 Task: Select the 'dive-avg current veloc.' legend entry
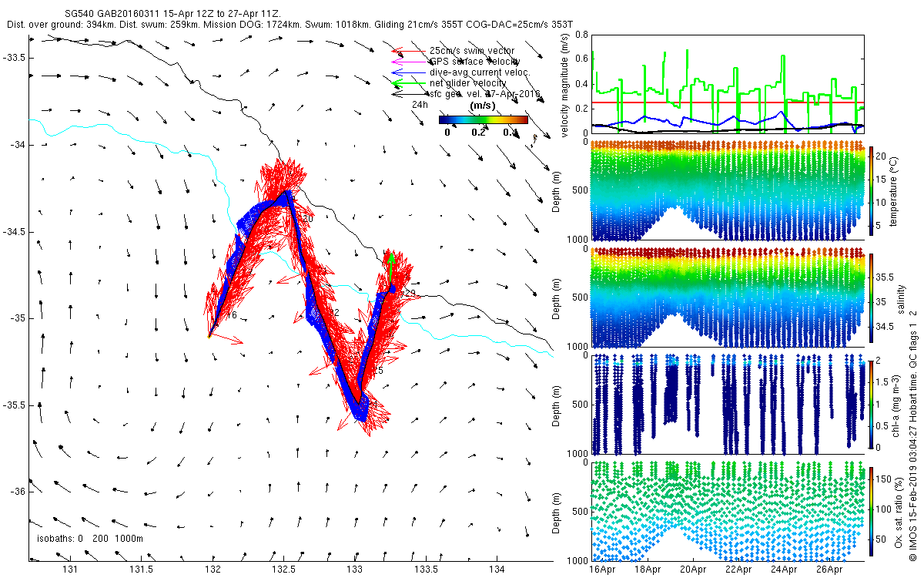click(481, 72)
